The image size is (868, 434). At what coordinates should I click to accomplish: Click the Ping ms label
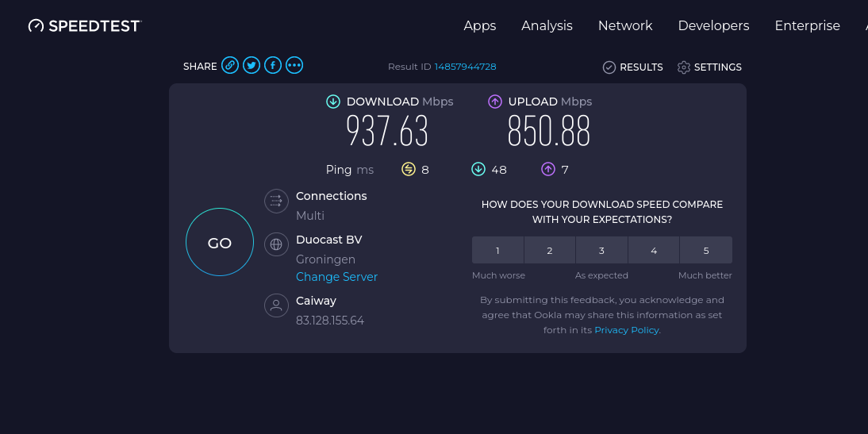point(350,169)
